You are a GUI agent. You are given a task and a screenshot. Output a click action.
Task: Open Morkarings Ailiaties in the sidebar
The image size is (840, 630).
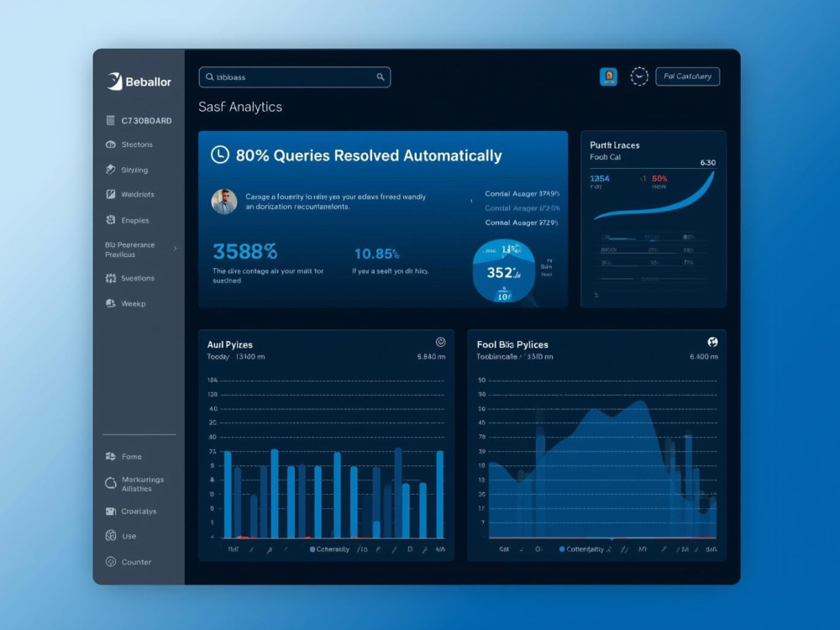click(x=135, y=484)
